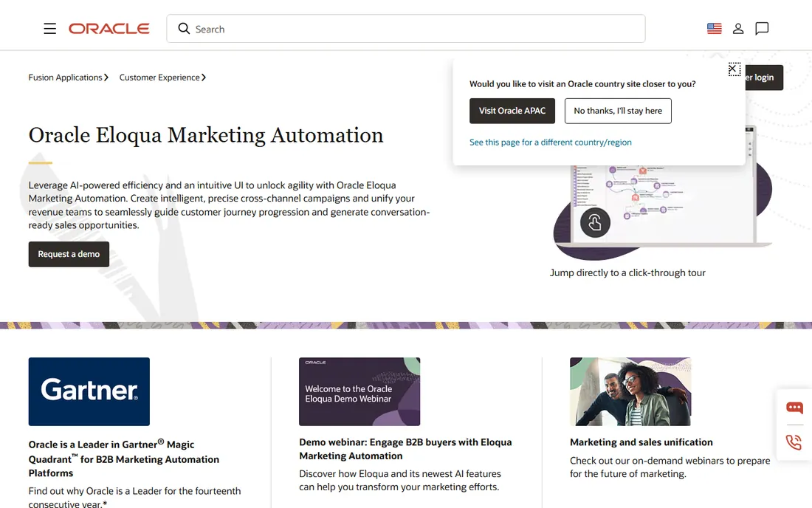Open the user account icon

click(x=738, y=29)
